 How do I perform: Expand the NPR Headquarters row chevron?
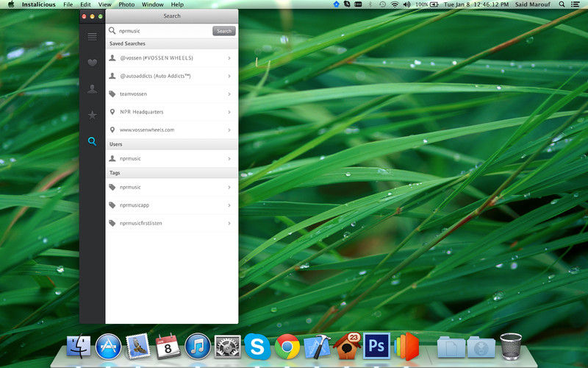[x=229, y=112]
